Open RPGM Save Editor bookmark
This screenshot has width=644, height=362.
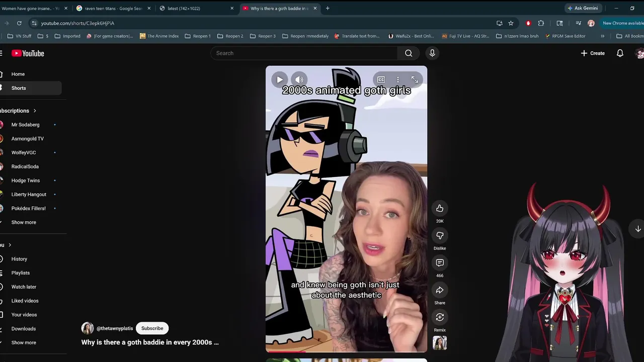point(565,36)
